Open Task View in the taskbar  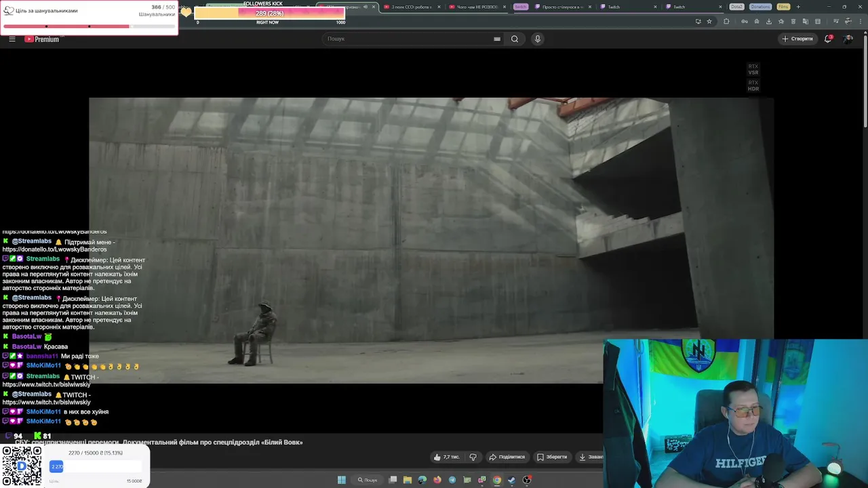[393, 480]
